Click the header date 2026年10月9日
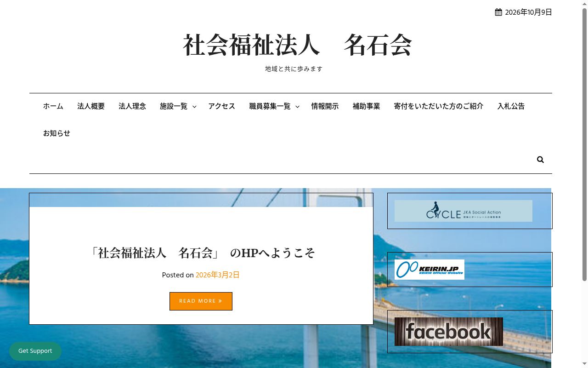Viewport: 588px width, 368px height. pos(528,12)
